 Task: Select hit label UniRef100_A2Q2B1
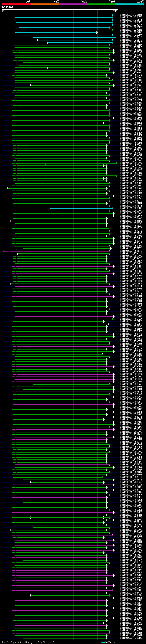pos(131,80)
